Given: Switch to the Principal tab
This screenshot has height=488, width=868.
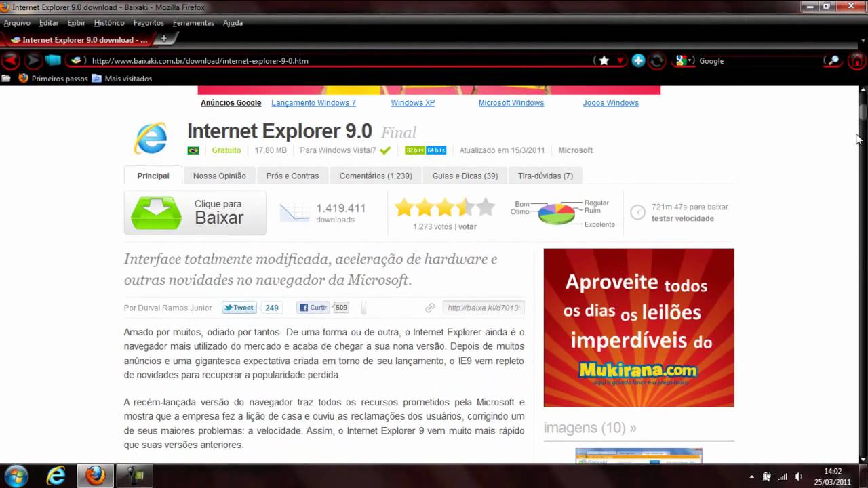Looking at the screenshot, I should 153,176.
